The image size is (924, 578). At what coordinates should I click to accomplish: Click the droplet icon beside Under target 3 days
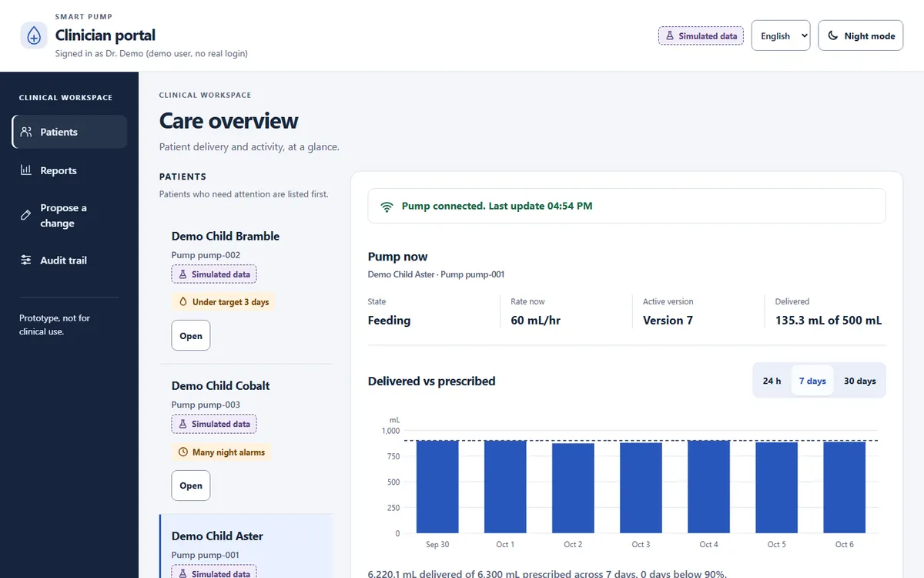pos(182,302)
